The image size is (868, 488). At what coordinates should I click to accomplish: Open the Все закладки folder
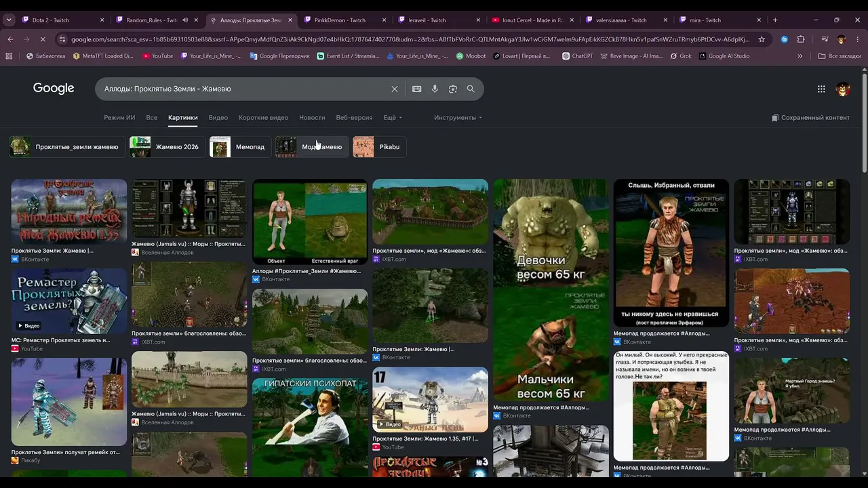coord(840,56)
